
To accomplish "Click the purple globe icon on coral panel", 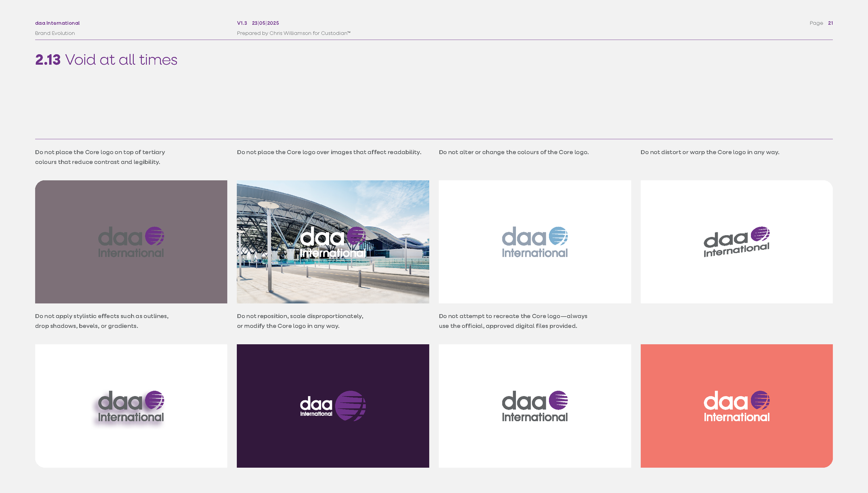I will click(x=760, y=400).
